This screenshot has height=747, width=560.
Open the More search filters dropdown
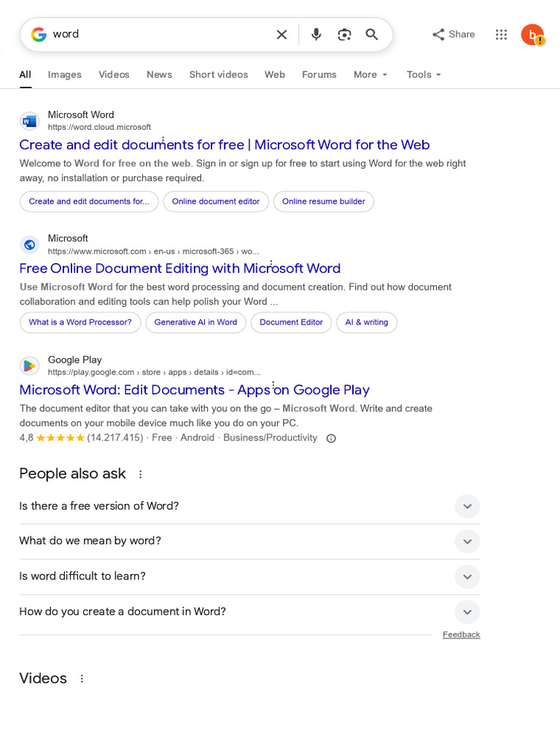click(x=370, y=74)
